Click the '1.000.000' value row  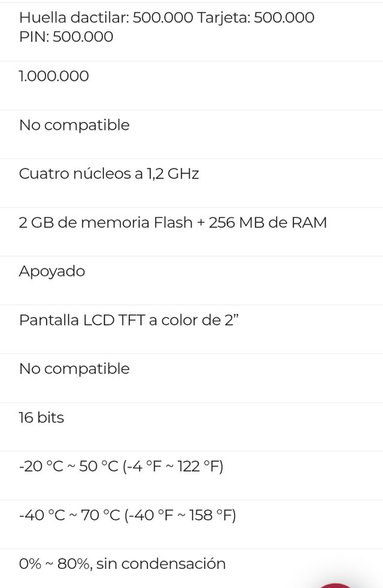pos(54,76)
